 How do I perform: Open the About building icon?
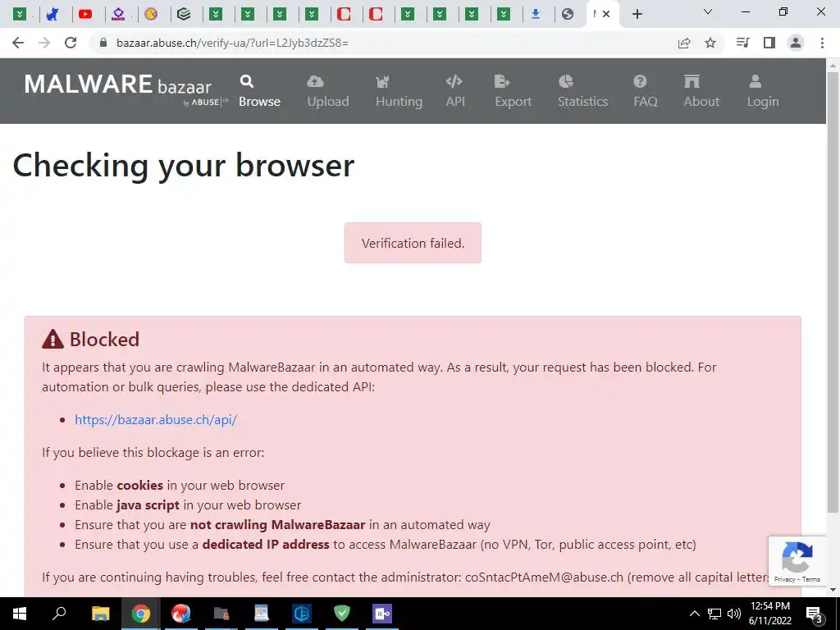point(692,81)
